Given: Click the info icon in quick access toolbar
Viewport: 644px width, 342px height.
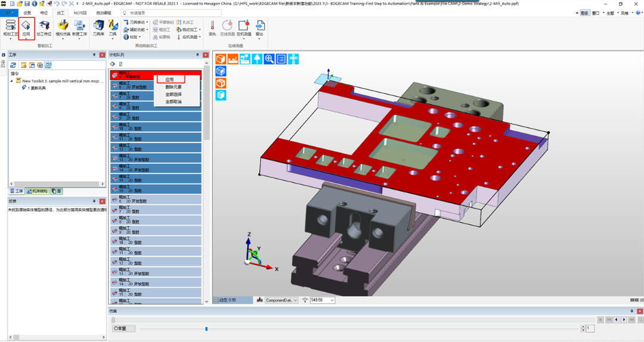Looking at the screenshot, I should coord(34,4).
